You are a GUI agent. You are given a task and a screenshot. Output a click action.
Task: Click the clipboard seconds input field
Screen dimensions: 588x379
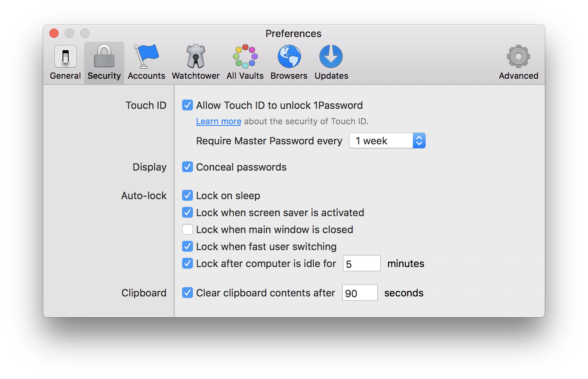(360, 293)
